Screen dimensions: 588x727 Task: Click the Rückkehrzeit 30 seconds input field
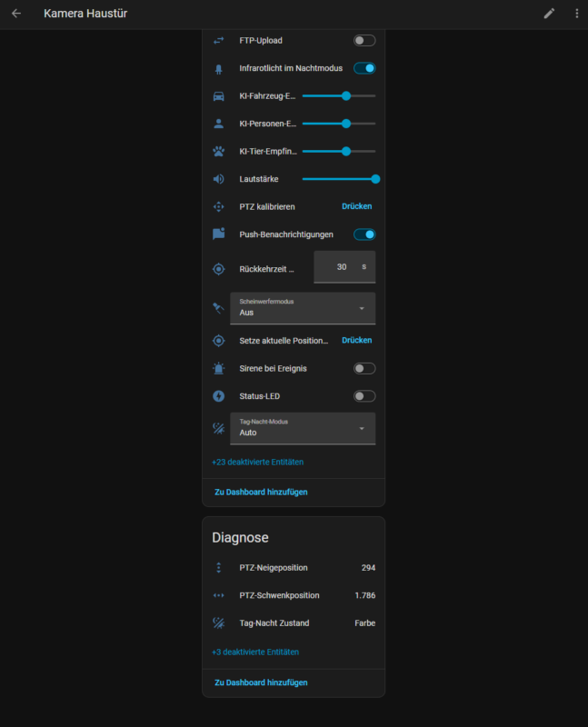tap(344, 267)
